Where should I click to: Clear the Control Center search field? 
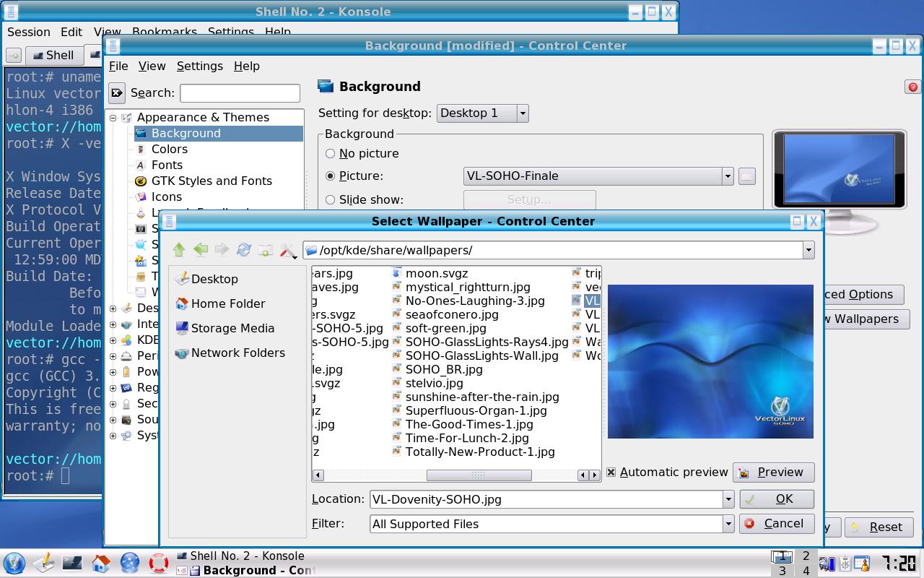(x=117, y=92)
